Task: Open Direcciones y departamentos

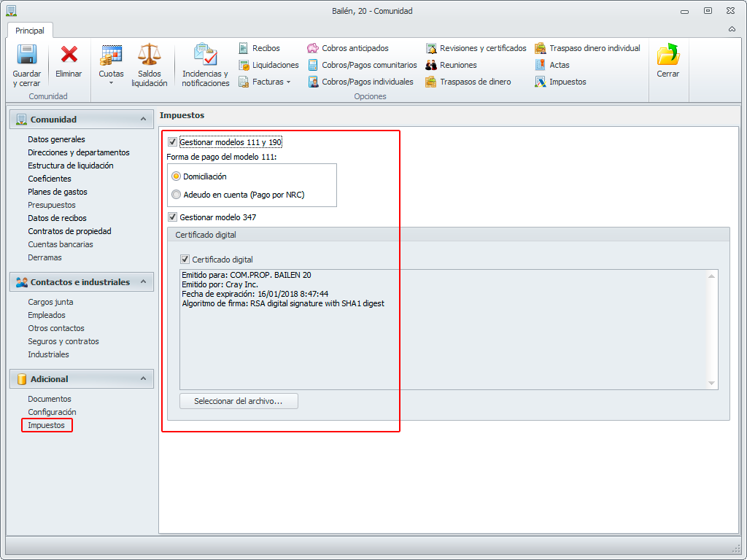Action: pyautogui.click(x=79, y=152)
